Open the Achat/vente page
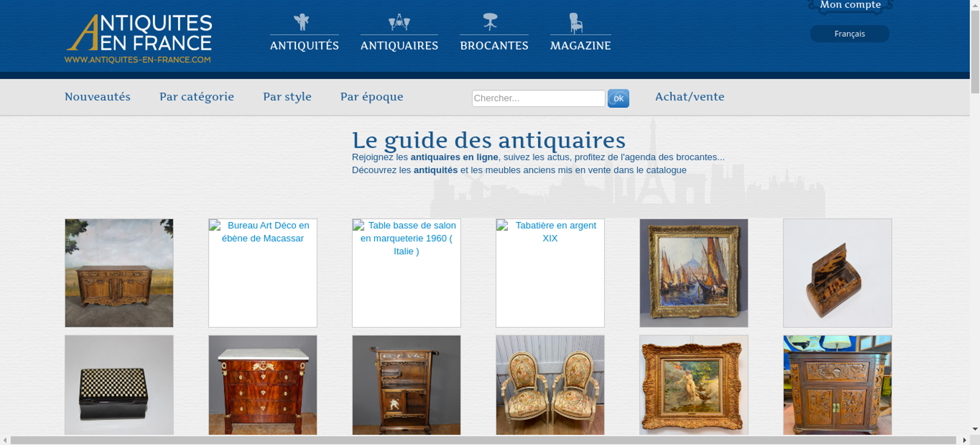Viewport: 980px width, 445px height. click(689, 97)
